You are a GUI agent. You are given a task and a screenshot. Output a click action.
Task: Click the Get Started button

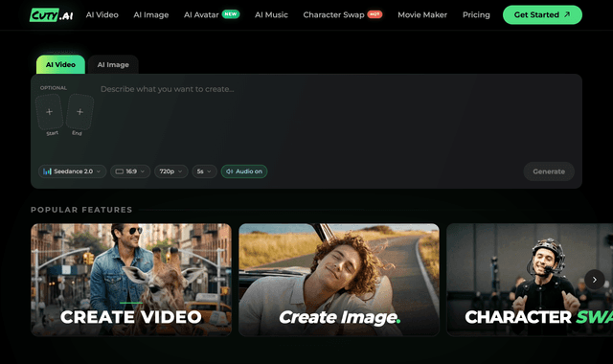coord(542,15)
